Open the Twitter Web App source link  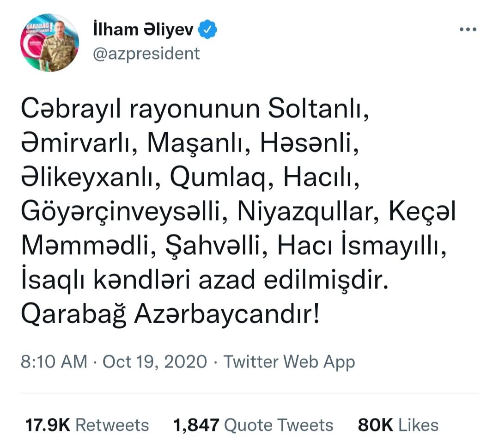(289, 362)
